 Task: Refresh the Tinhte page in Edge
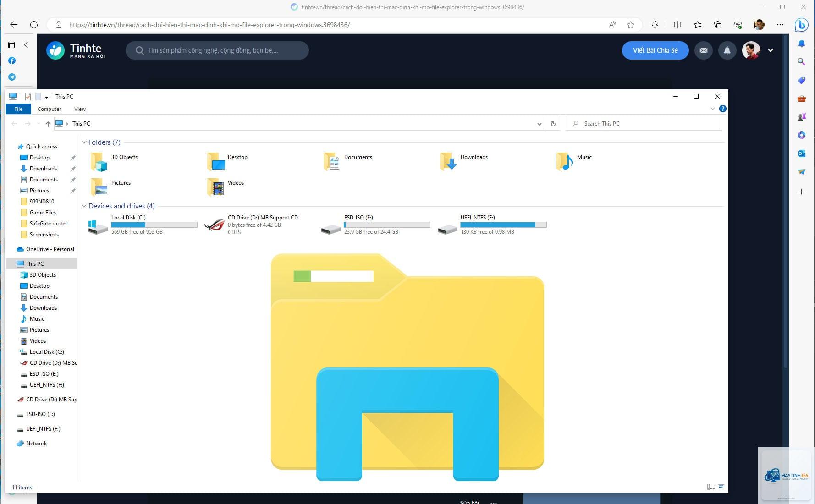[x=34, y=25]
